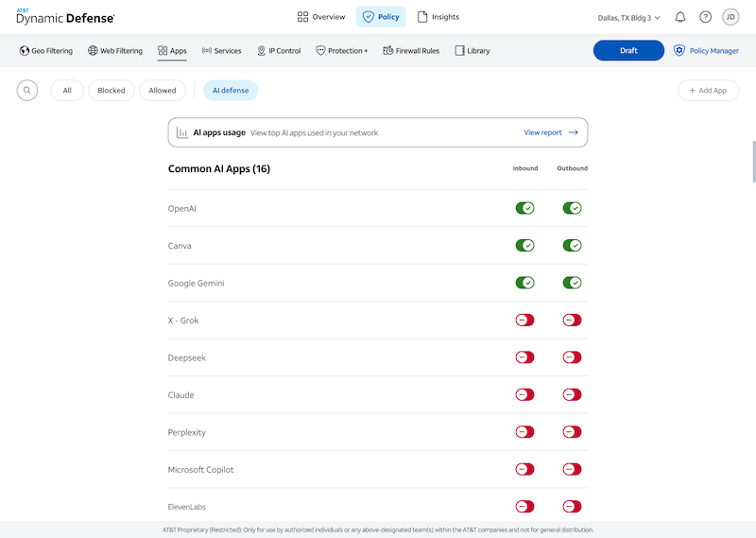The image size is (756, 538).
Task: Open notifications bell
Action: [680, 17]
